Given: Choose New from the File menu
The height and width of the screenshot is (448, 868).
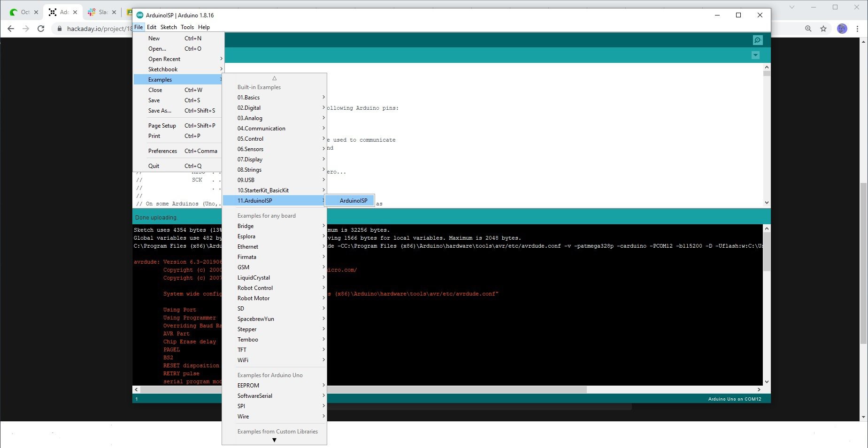Looking at the screenshot, I should pyautogui.click(x=179, y=38).
